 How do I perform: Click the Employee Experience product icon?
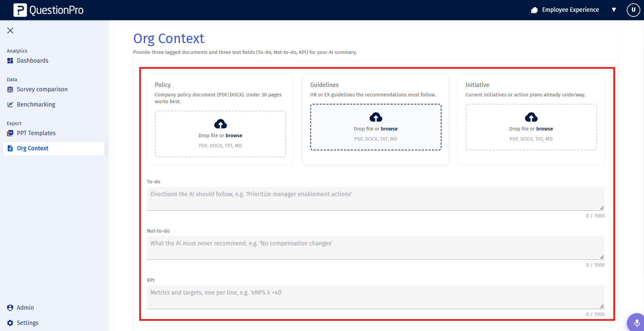[534, 10]
